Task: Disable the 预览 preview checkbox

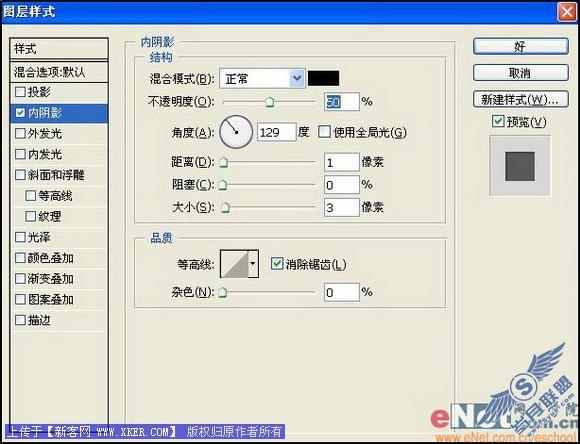Action: point(498,121)
